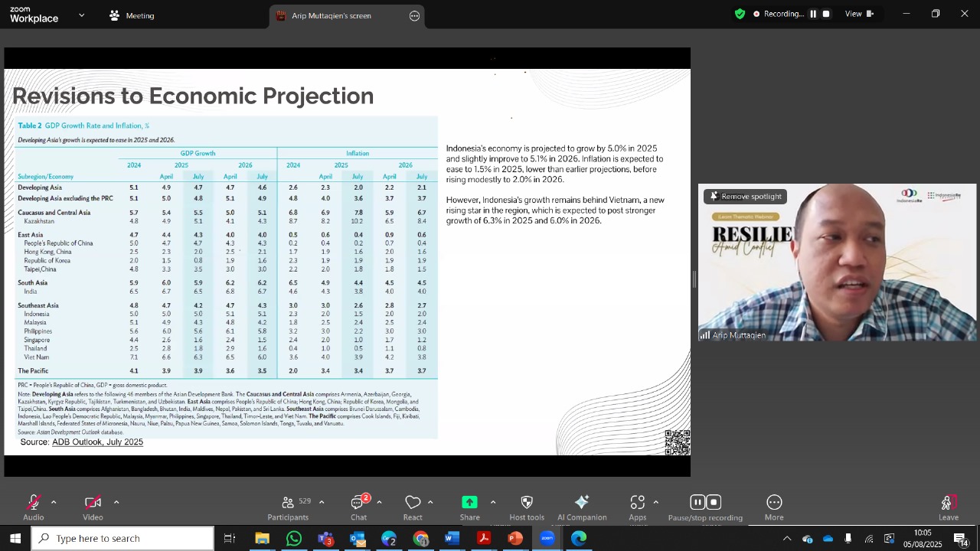Open options for Arip Muttaqien's screen tab
Image resolution: width=980 pixels, height=551 pixels.
tap(415, 15)
